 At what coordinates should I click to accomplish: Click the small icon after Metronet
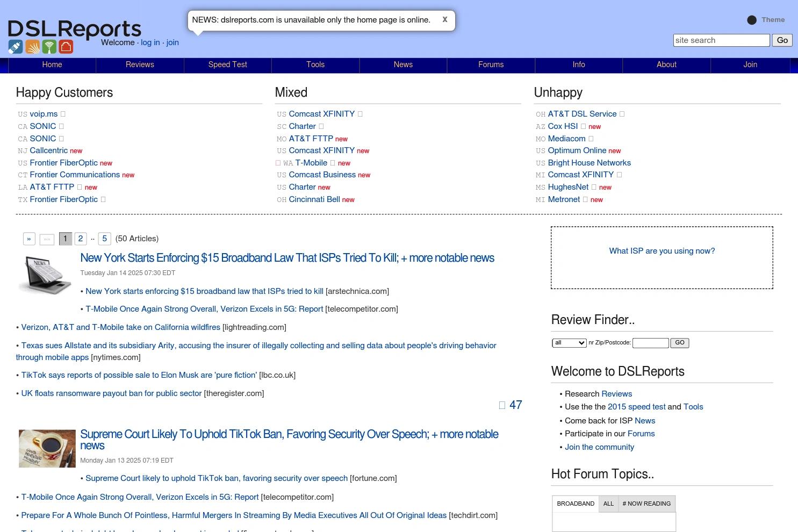point(585,199)
